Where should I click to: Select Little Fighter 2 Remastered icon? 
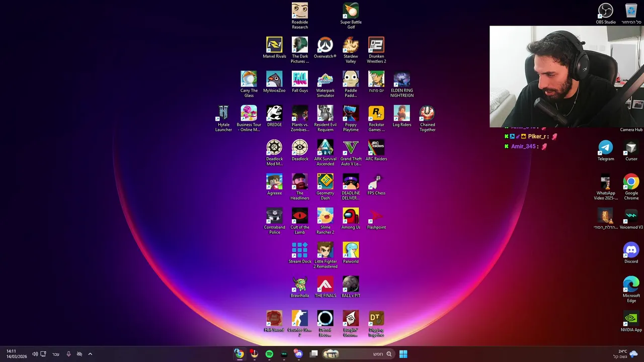[x=325, y=255]
